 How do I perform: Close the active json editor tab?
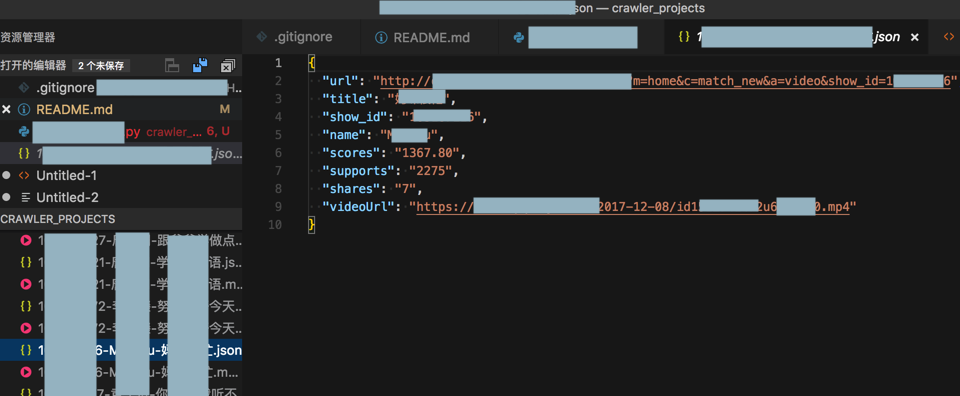point(915,37)
